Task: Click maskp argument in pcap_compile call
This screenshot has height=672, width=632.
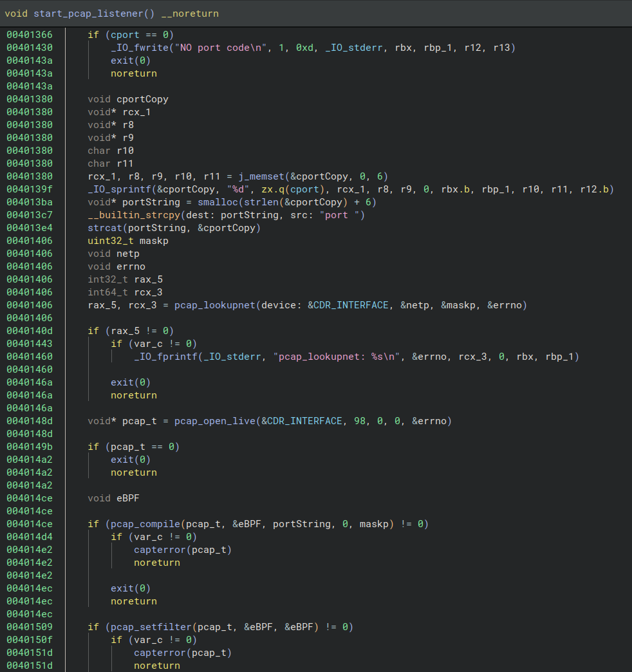Action: 374,523
